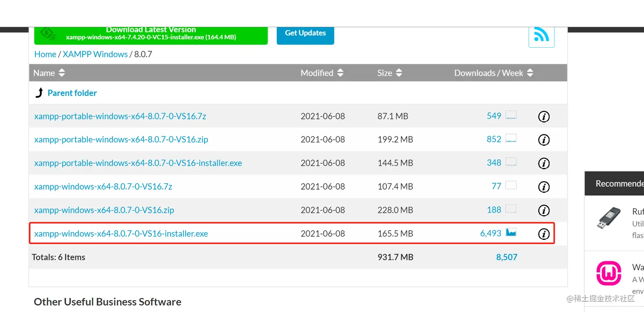Viewport: 644px width, 312px height.
Task: Select the 228.0 MB size cell
Action: [395, 210]
